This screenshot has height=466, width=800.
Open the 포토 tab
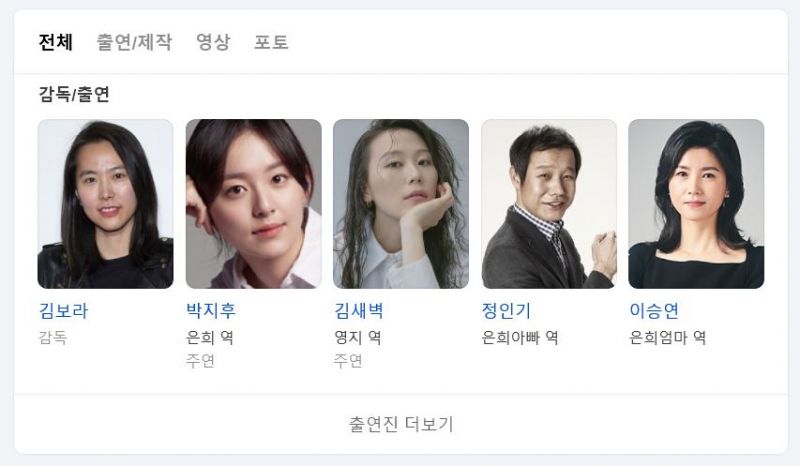(x=271, y=42)
